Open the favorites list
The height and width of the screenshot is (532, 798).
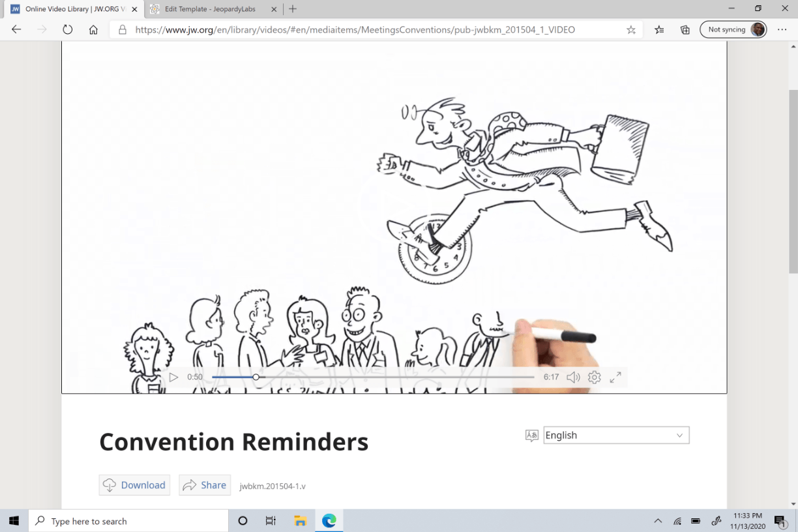pyautogui.click(x=659, y=29)
